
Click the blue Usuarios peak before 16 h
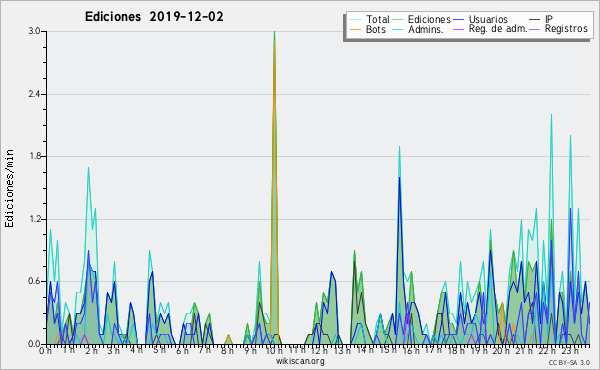(x=399, y=178)
